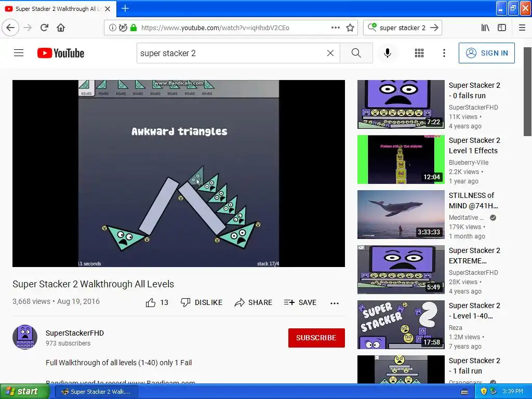Screen dimensions: 532x399
Task: Click title 'STILLNESS of MIND @741H...'
Action: [x=473, y=201]
